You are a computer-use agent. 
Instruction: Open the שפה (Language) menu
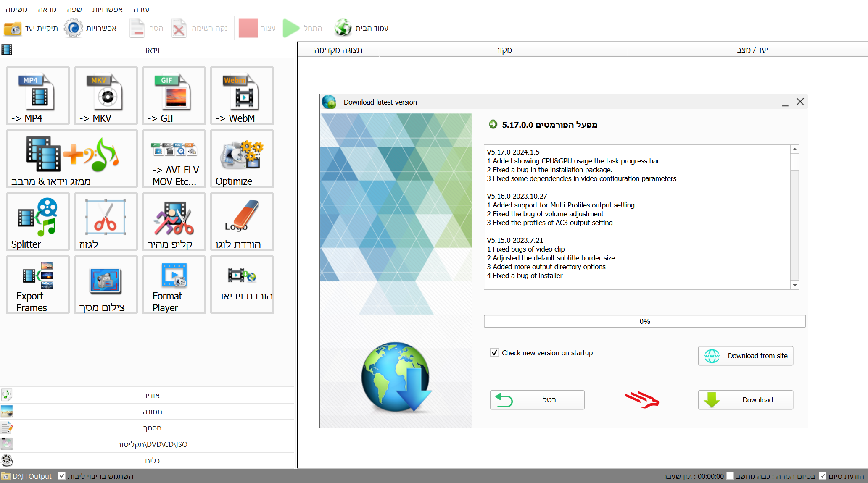point(74,9)
